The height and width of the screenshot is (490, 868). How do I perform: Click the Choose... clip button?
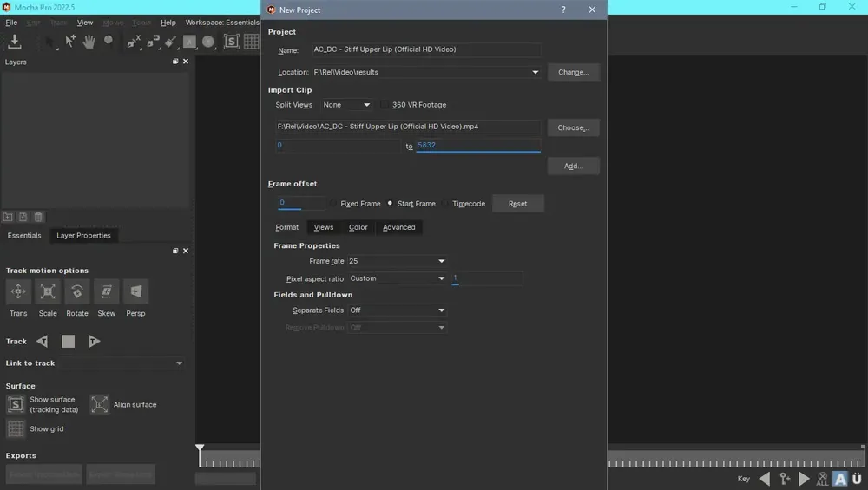tap(573, 127)
